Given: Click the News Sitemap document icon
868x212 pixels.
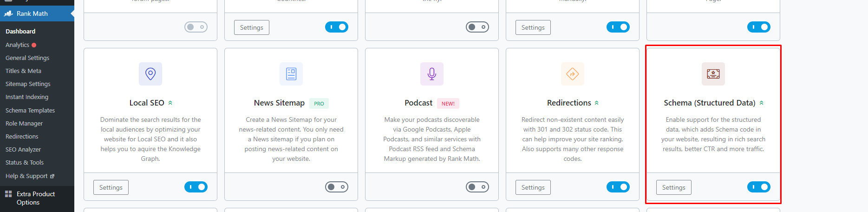Looking at the screenshot, I should point(291,74).
